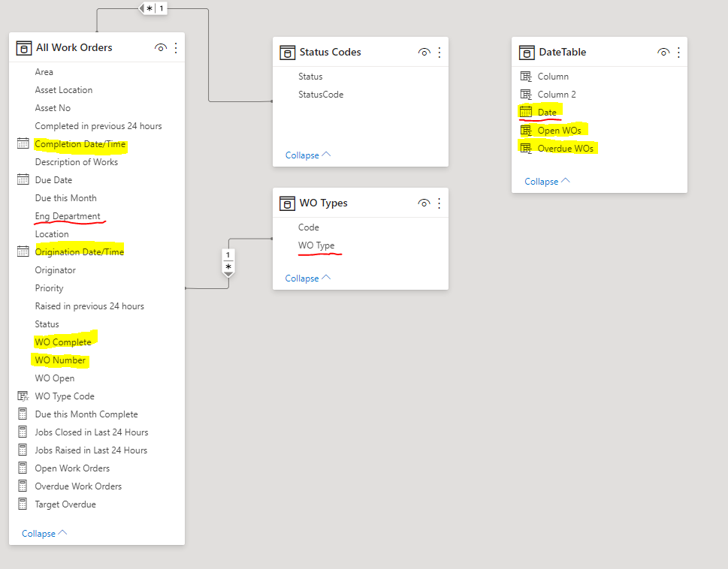Click calendar icon beside Date in DateTable
Image resolution: width=728 pixels, height=569 pixels.
[526, 112]
